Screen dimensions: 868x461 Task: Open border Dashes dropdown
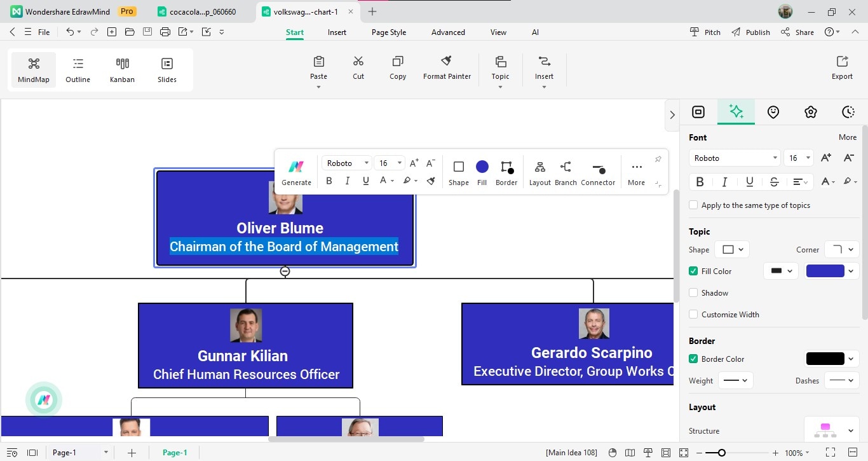pyautogui.click(x=841, y=380)
